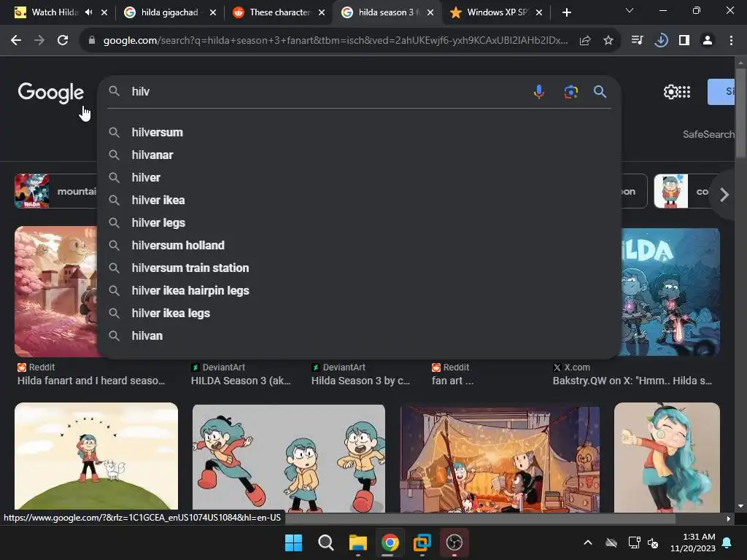Open OBS Studio from taskbar
The width and height of the screenshot is (747, 560).
pos(454,542)
